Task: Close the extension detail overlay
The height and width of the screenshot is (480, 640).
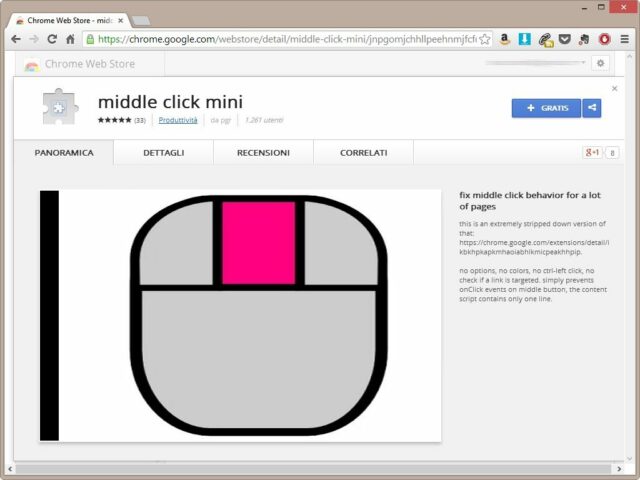Action: [614, 89]
